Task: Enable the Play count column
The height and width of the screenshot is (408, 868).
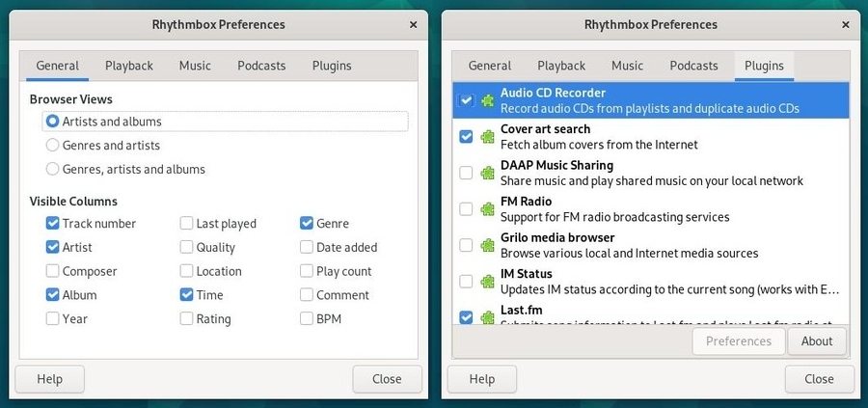Action: (307, 271)
